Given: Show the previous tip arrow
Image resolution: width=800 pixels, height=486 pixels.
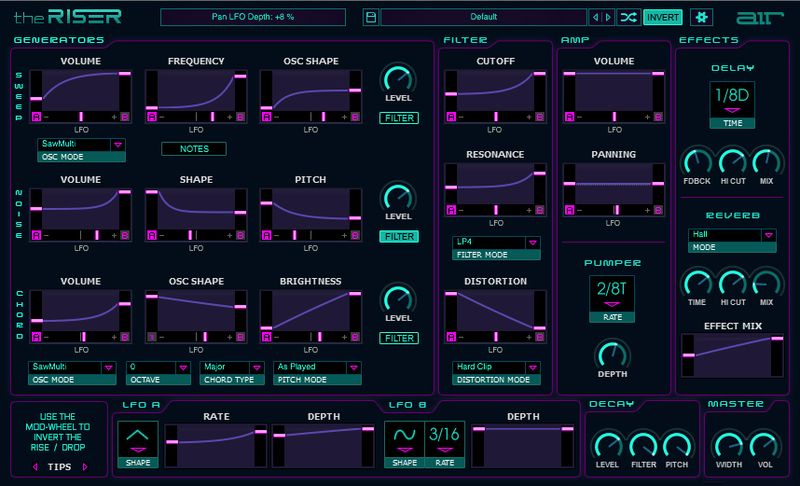Looking at the screenshot, I should pos(36,466).
